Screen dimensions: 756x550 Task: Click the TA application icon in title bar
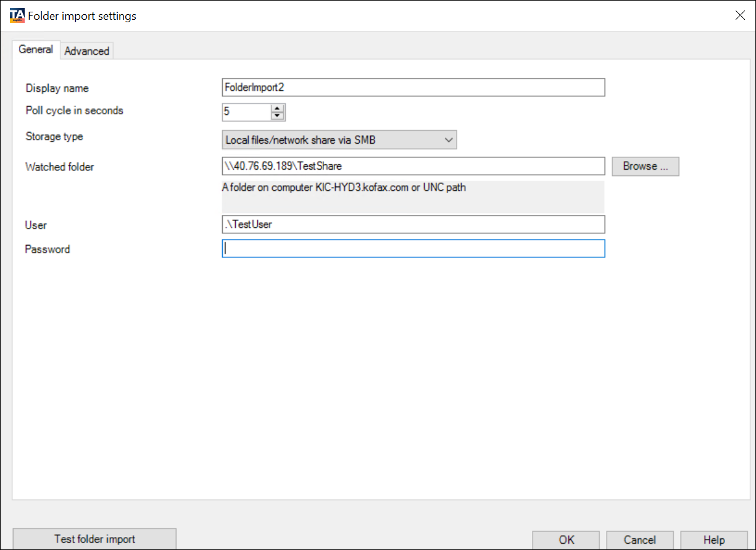17,15
